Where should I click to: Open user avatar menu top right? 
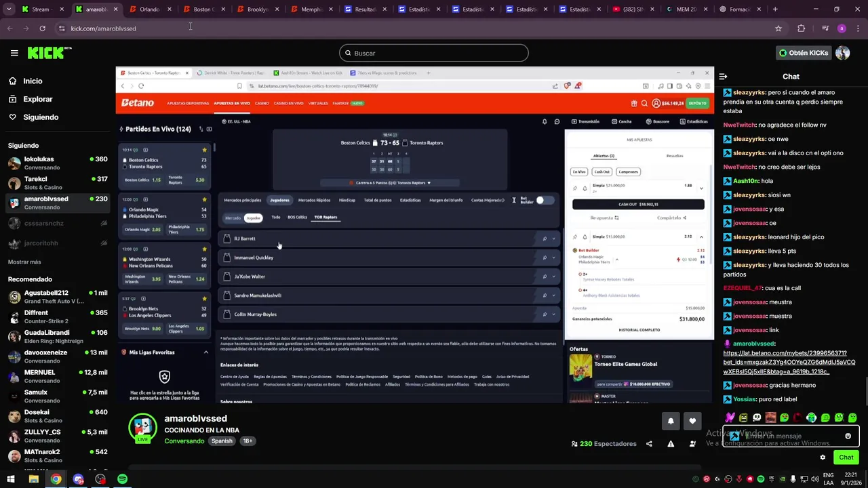click(x=842, y=53)
